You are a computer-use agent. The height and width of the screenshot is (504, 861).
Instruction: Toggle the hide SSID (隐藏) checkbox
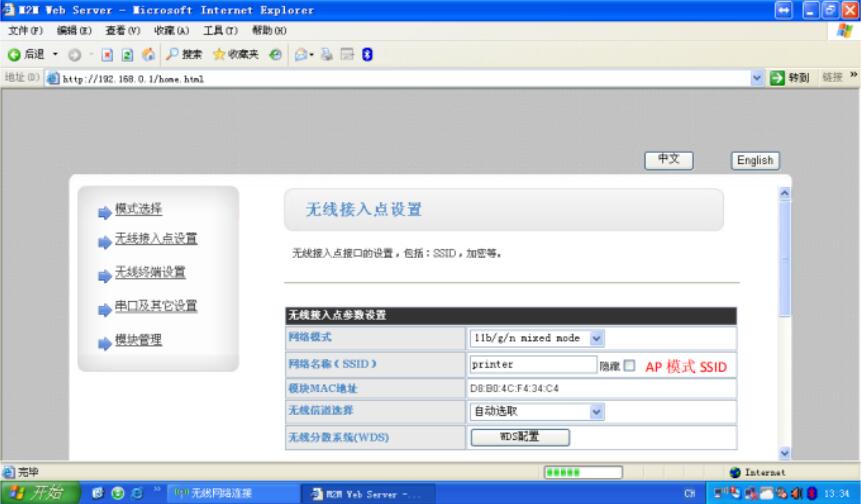629,366
